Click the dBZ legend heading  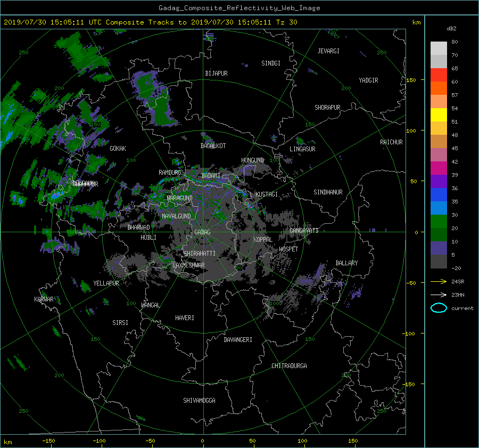451,29
